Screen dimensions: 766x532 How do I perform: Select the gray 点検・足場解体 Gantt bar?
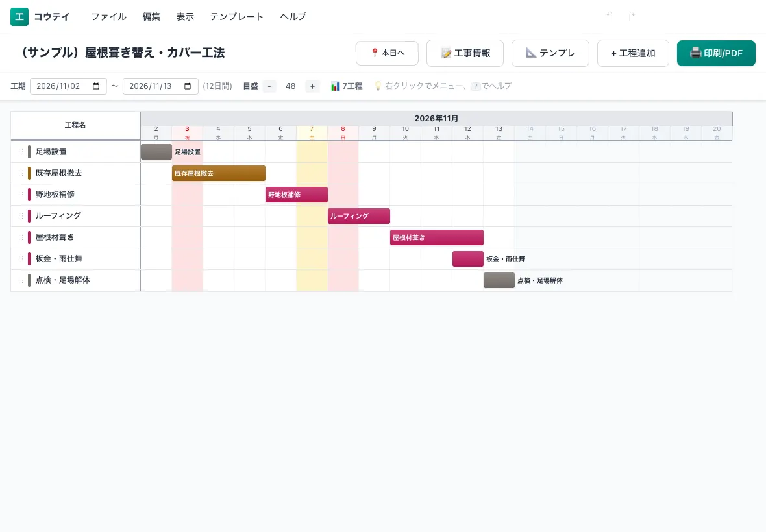(499, 280)
